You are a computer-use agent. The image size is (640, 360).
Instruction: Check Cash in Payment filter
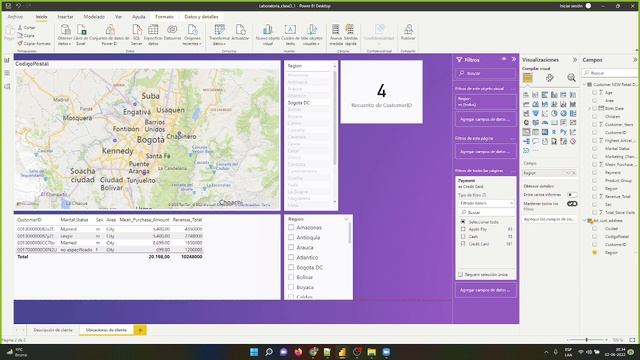(463, 236)
